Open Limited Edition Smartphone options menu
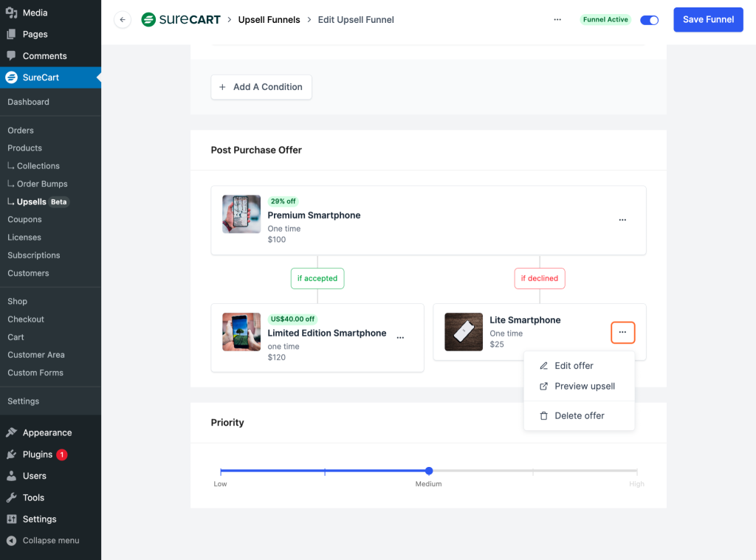This screenshot has width=756, height=560. tap(400, 338)
